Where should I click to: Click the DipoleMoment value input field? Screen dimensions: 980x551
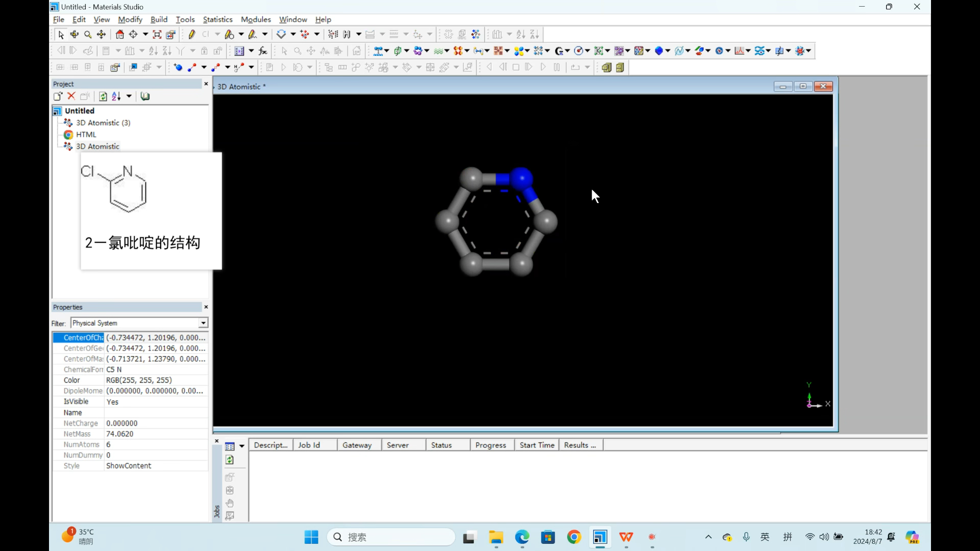(x=154, y=391)
